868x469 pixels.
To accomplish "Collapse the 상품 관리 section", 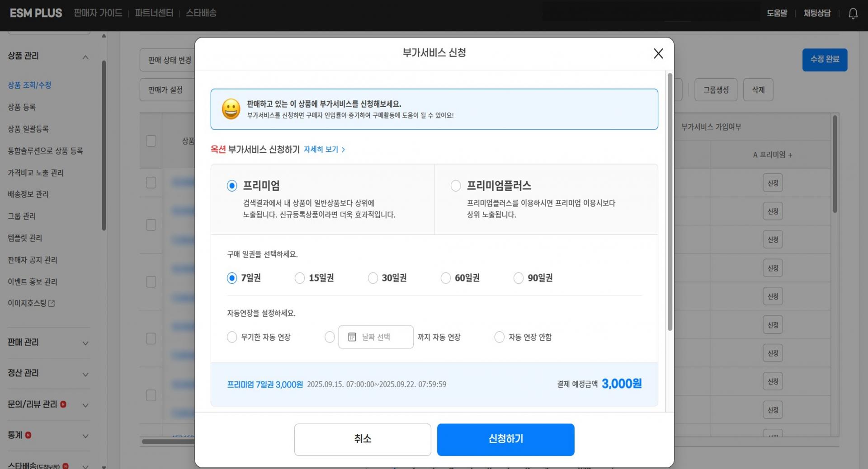I will pyautogui.click(x=85, y=57).
